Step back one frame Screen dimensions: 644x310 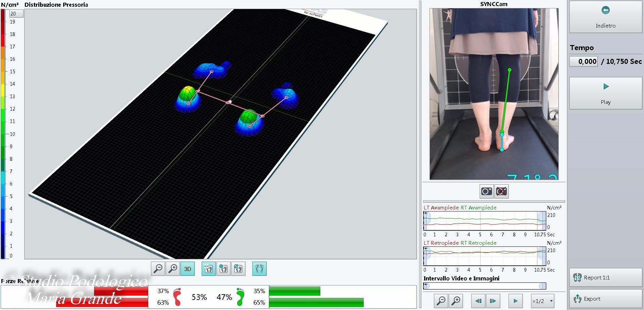click(478, 301)
